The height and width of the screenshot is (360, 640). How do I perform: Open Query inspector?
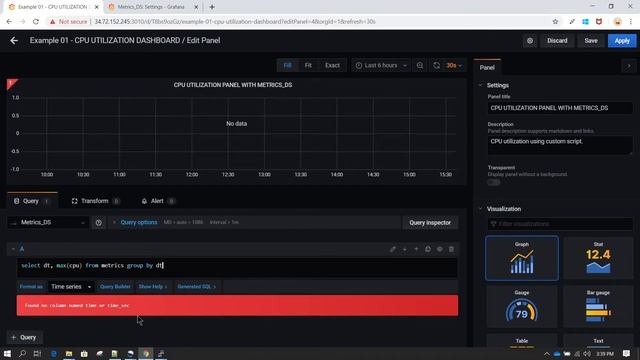[430, 222]
